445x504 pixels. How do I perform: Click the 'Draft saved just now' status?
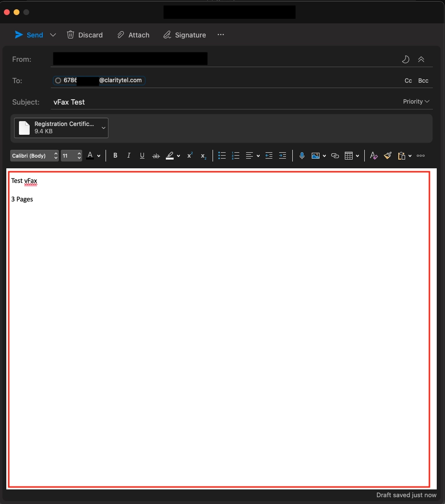[x=406, y=495]
